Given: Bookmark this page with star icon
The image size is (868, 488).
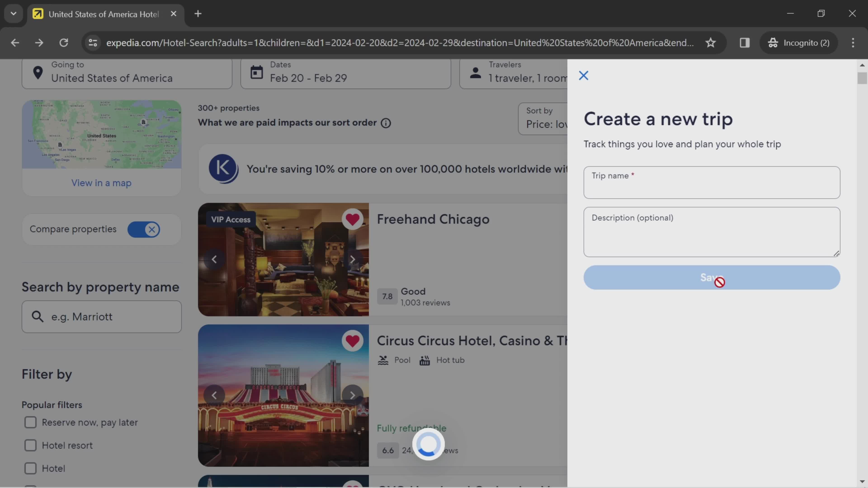Looking at the screenshot, I should point(711,43).
